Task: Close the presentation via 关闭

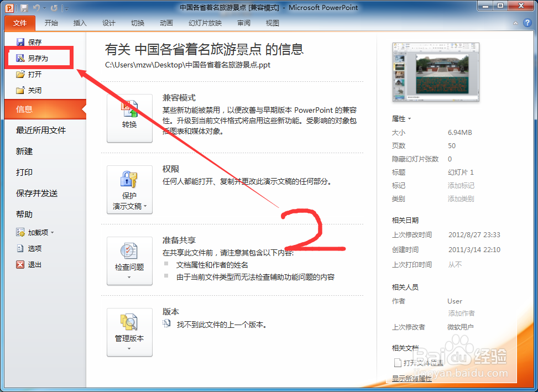Action: (x=29, y=91)
